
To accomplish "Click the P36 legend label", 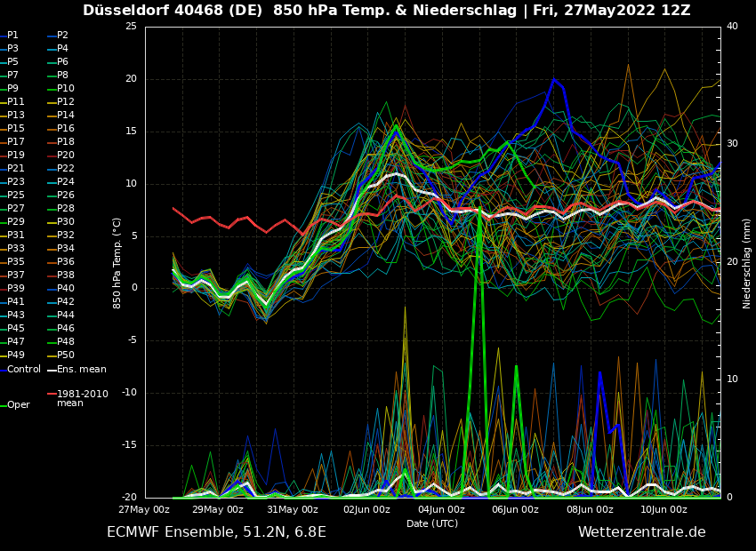I will [66, 262].
